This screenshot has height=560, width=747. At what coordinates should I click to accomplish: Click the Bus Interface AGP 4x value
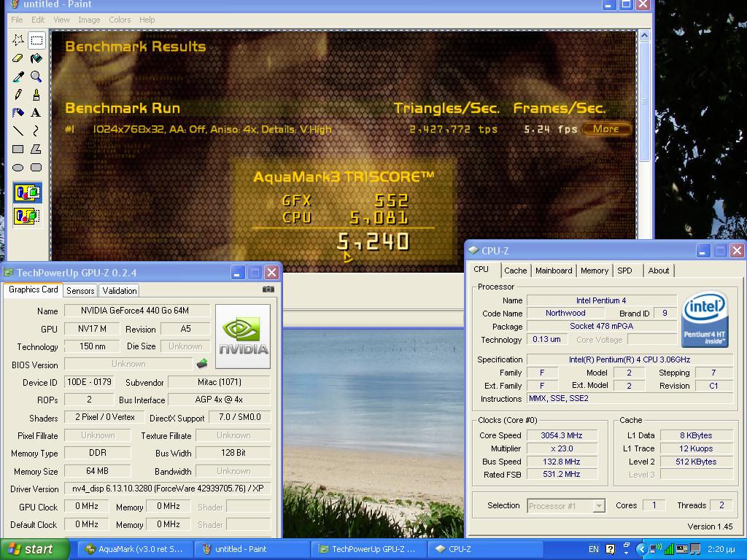point(219,400)
